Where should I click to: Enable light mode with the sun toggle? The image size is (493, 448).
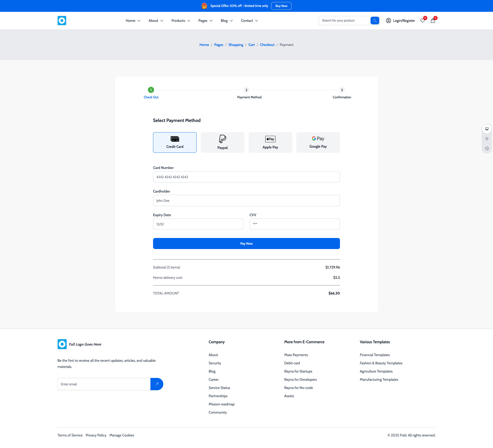487,138
